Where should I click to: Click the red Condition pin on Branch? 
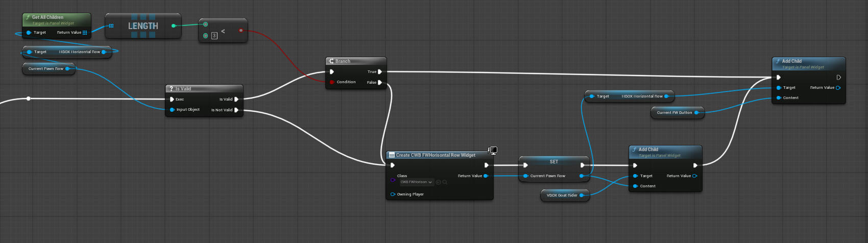coord(332,82)
